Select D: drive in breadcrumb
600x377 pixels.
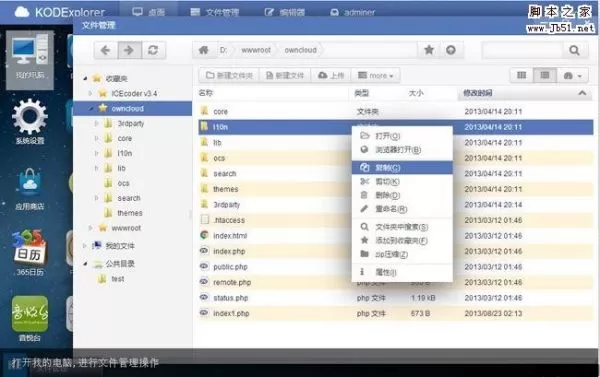[223, 50]
